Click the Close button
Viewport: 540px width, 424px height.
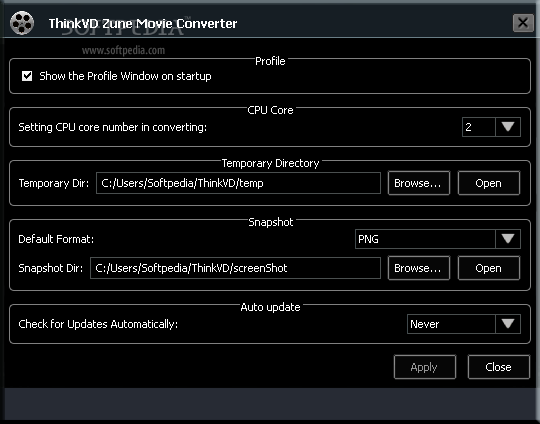click(x=498, y=367)
